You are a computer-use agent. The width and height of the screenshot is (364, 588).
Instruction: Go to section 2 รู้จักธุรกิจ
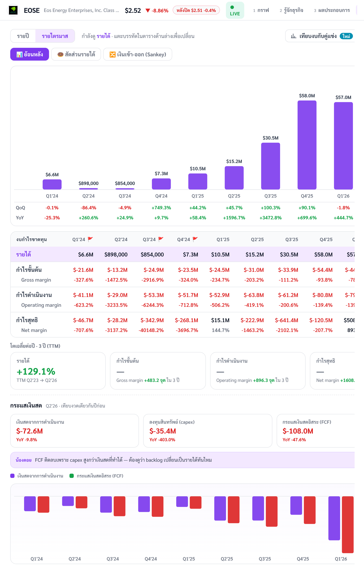click(x=291, y=10)
